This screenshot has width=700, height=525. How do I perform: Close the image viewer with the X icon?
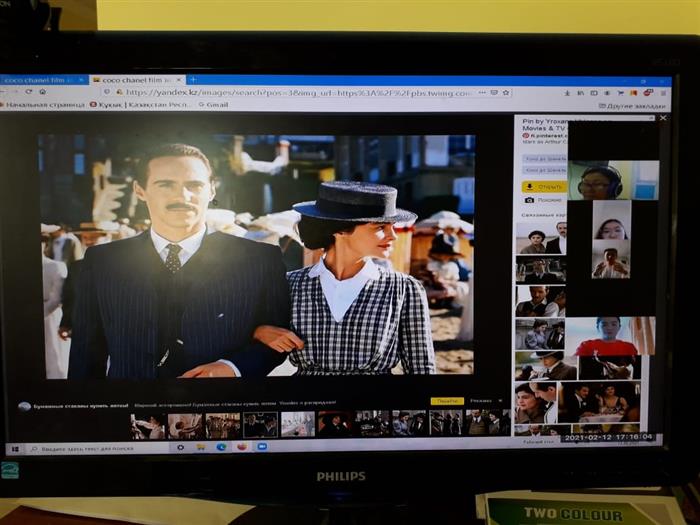661,119
